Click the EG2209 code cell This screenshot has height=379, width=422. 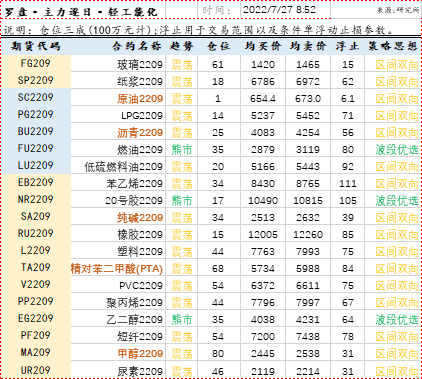(36, 318)
